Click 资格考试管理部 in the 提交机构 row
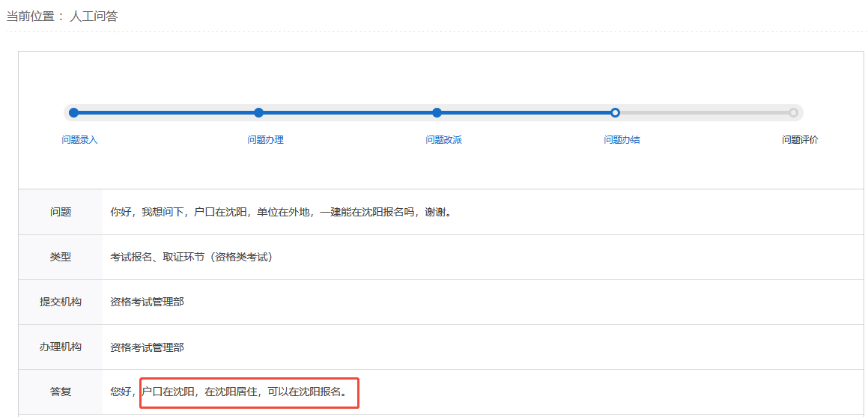868x417 pixels. 147,302
